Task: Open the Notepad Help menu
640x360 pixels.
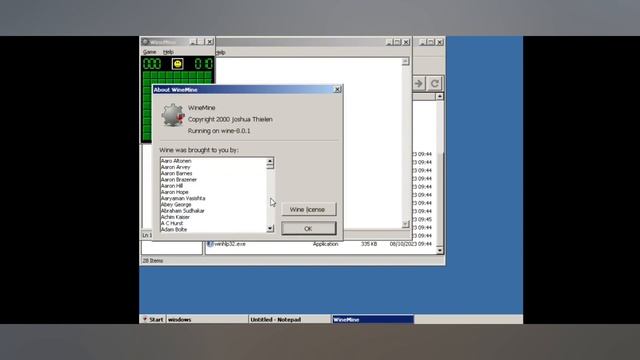Action: 221,52
